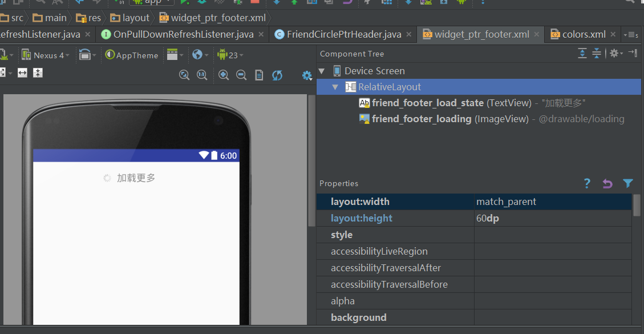Toggle the vertical collapse arrows icon

(x=38, y=73)
